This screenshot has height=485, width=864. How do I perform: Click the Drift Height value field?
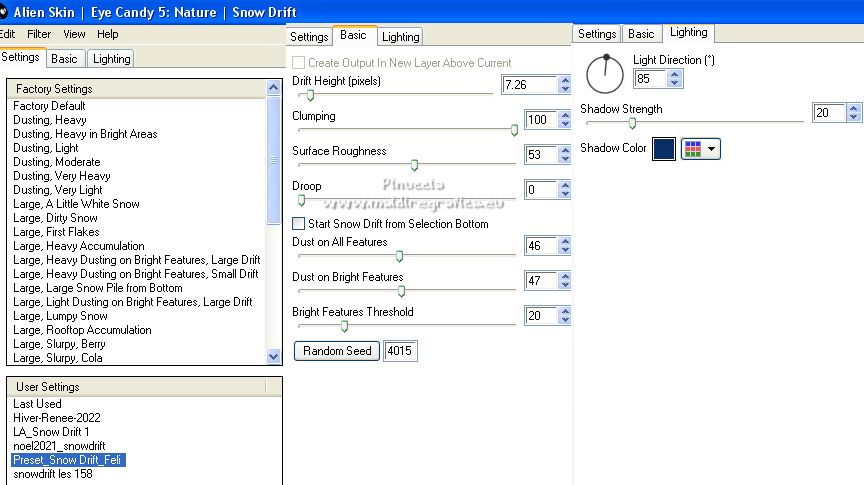pos(529,84)
